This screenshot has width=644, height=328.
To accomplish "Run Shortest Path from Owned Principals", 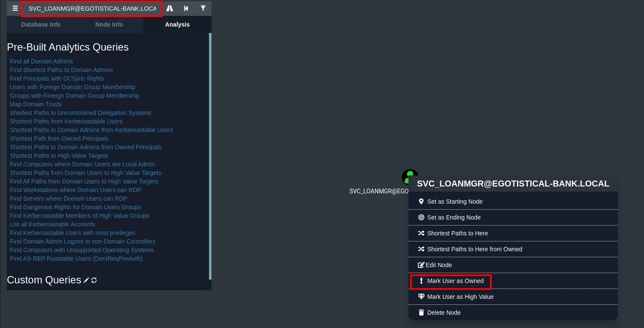I will [x=59, y=138].
